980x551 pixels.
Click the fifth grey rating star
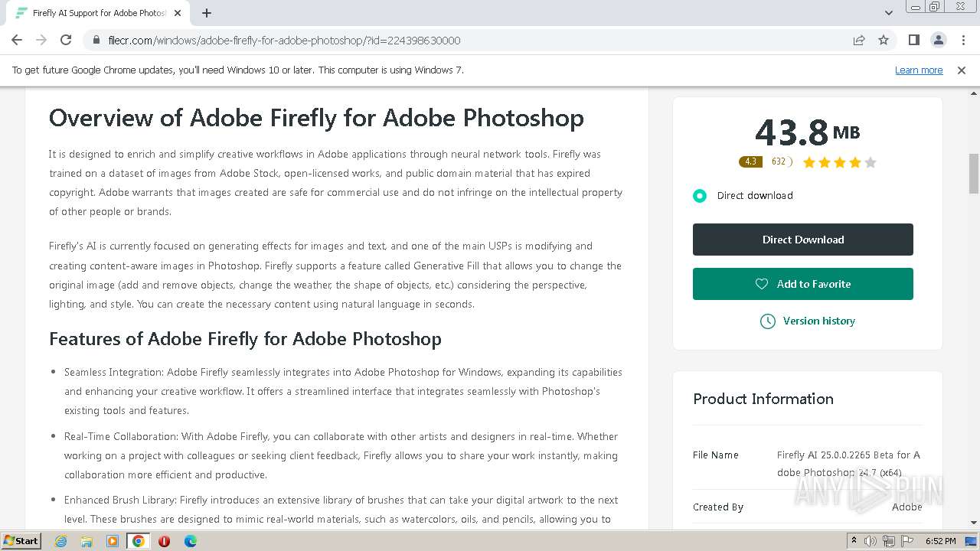coord(870,162)
